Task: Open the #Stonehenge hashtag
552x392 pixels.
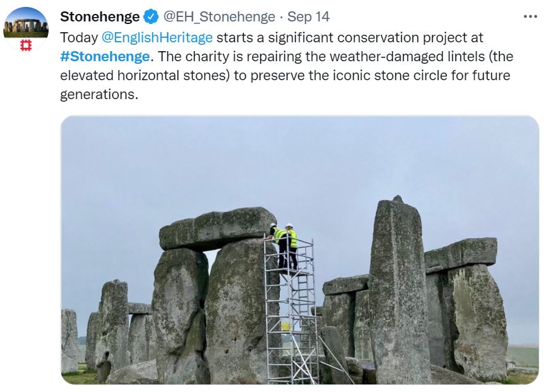Action: [105, 57]
